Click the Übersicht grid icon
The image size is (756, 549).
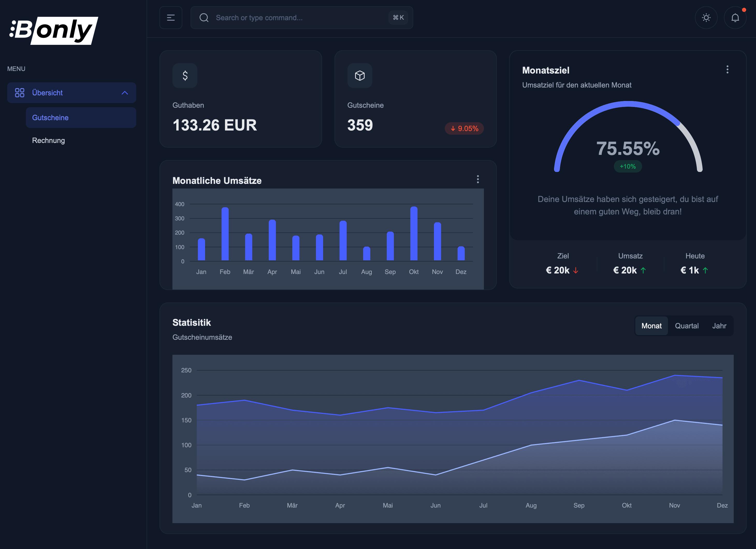pos(20,93)
